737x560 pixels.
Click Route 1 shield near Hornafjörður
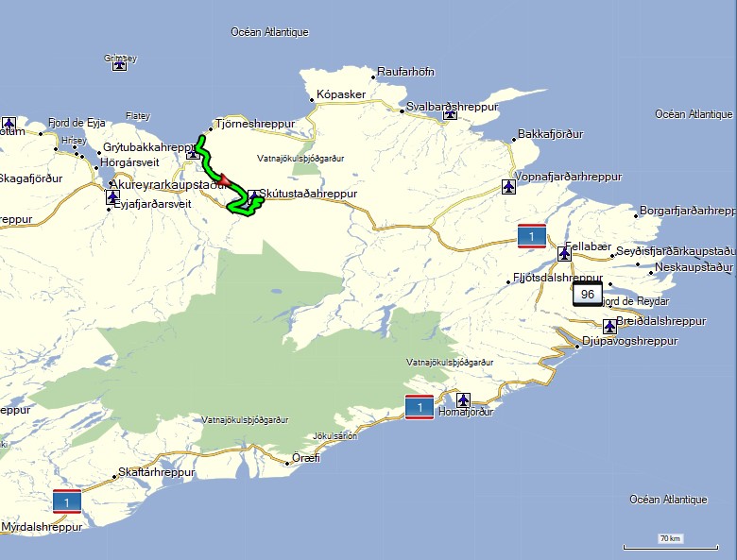(x=419, y=406)
